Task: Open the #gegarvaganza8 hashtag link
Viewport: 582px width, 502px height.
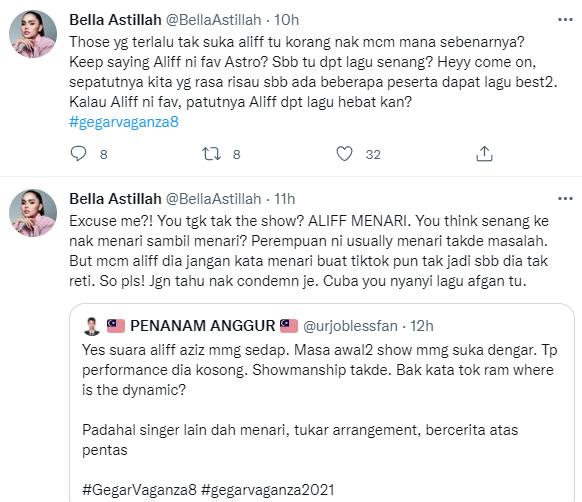Action: click(x=124, y=122)
